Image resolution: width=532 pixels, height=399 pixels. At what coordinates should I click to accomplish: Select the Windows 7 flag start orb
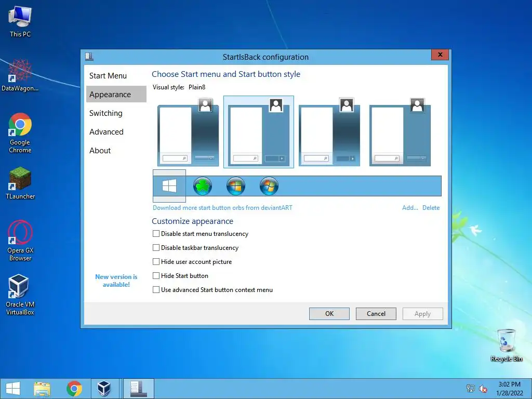(269, 186)
